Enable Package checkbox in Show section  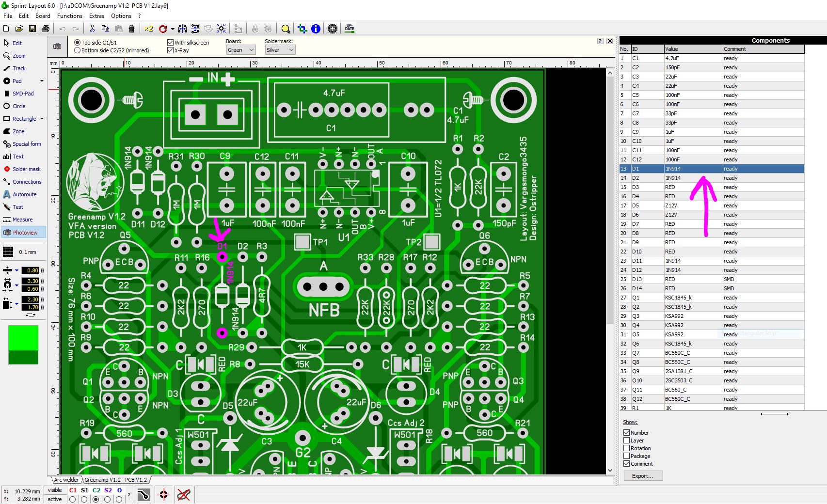(x=626, y=456)
